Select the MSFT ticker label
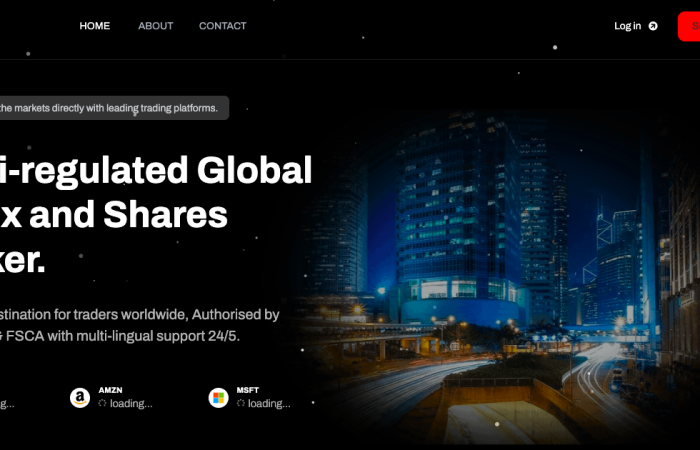Screen dimensions: 700x450 click(x=248, y=390)
